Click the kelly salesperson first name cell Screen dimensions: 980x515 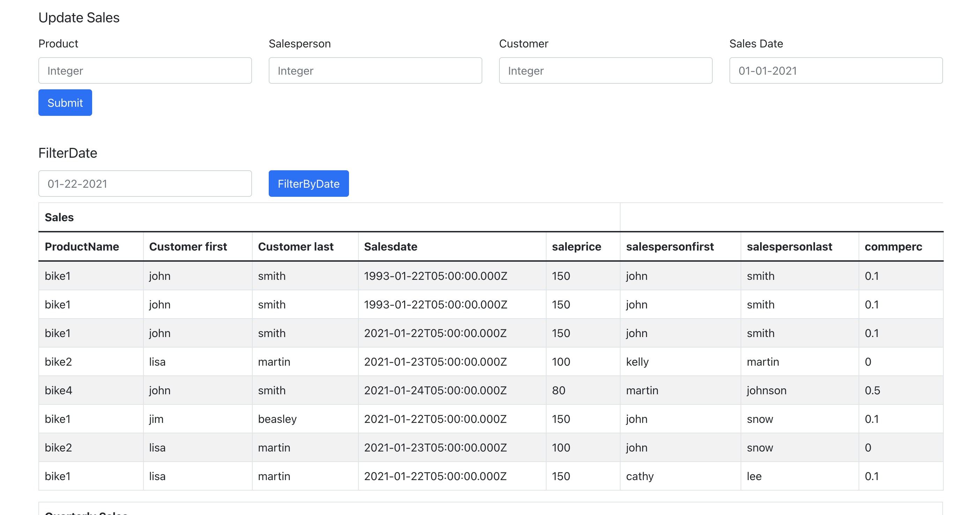tap(680, 362)
